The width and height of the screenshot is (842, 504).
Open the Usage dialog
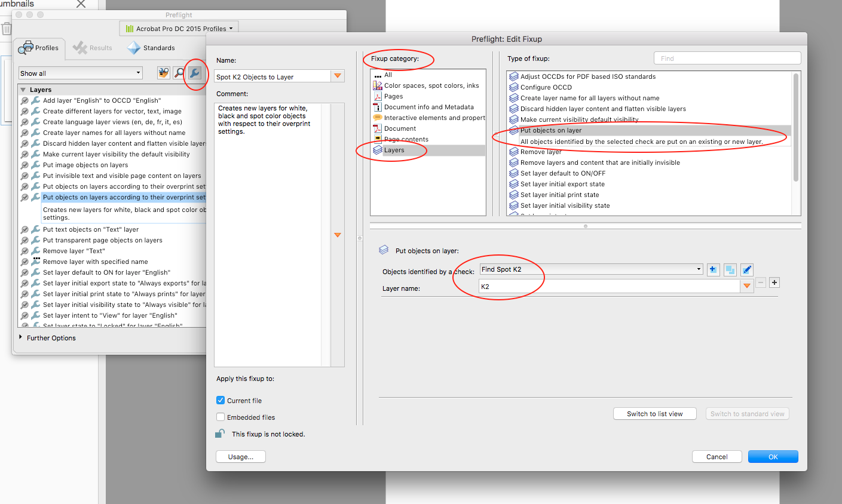(x=240, y=456)
